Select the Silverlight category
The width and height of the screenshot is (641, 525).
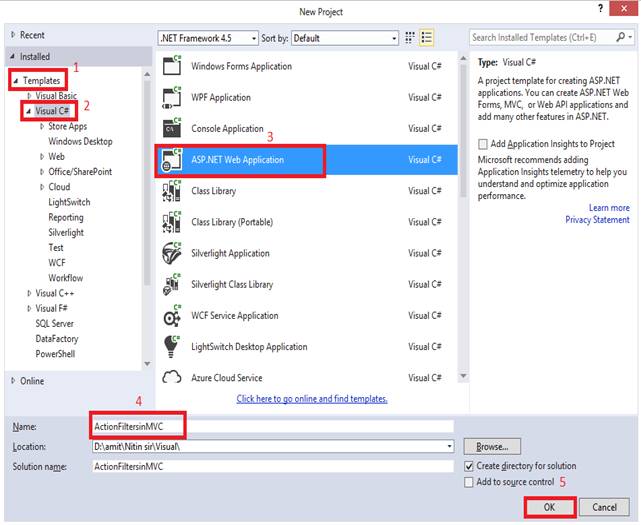pyautogui.click(x=66, y=232)
